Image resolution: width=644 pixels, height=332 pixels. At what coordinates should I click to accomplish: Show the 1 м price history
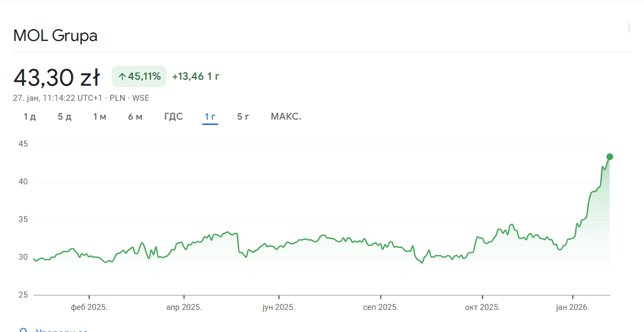click(100, 117)
